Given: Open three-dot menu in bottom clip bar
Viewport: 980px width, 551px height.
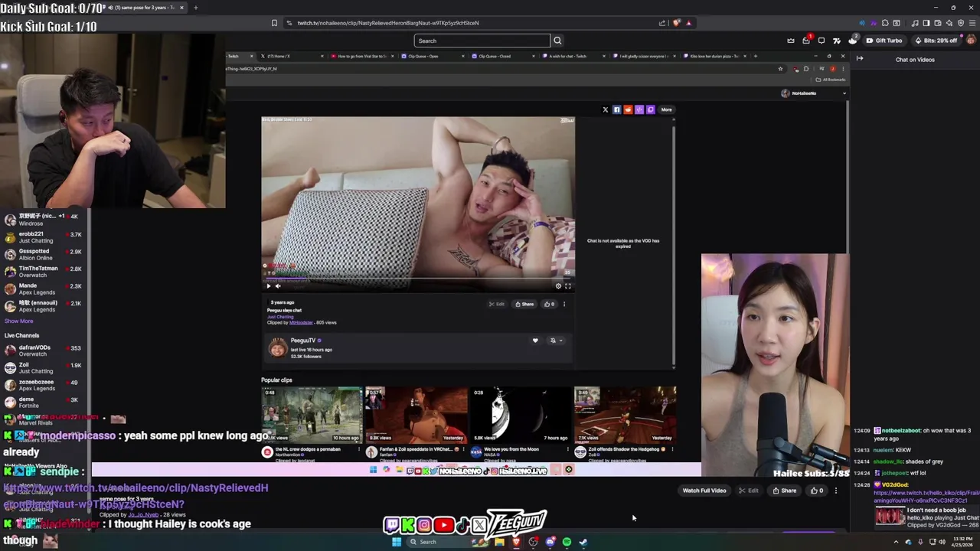Looking at the screenshot, I should 836,491.
